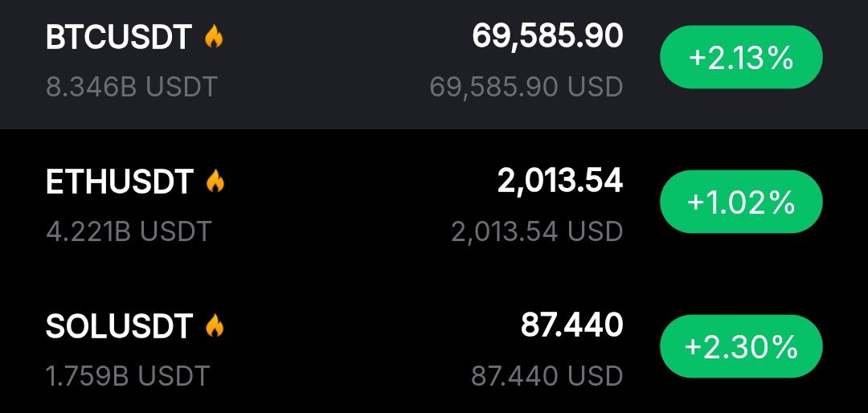Select the 4.221B USDT volume figure
Screen dimensions: 868x413
click(x=129, y=231)
